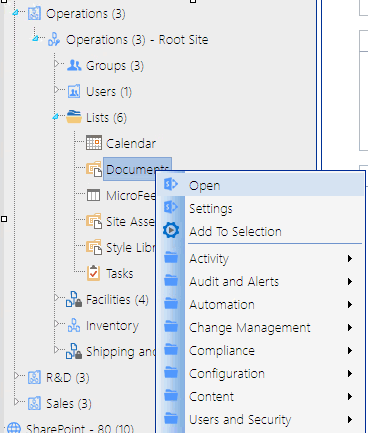
Task: Select the Tasks list in the tree
Action: [120, 274]
